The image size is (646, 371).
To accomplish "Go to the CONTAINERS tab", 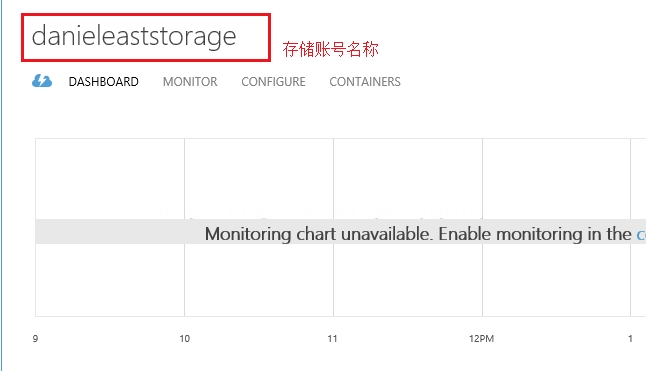I will [x=365, y=82].
